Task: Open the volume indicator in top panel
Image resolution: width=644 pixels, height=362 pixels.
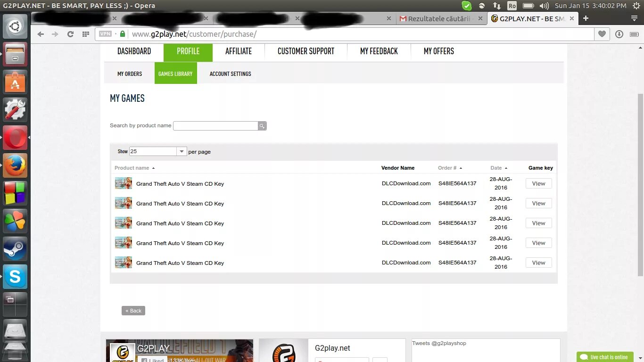Action: (544, 6)
